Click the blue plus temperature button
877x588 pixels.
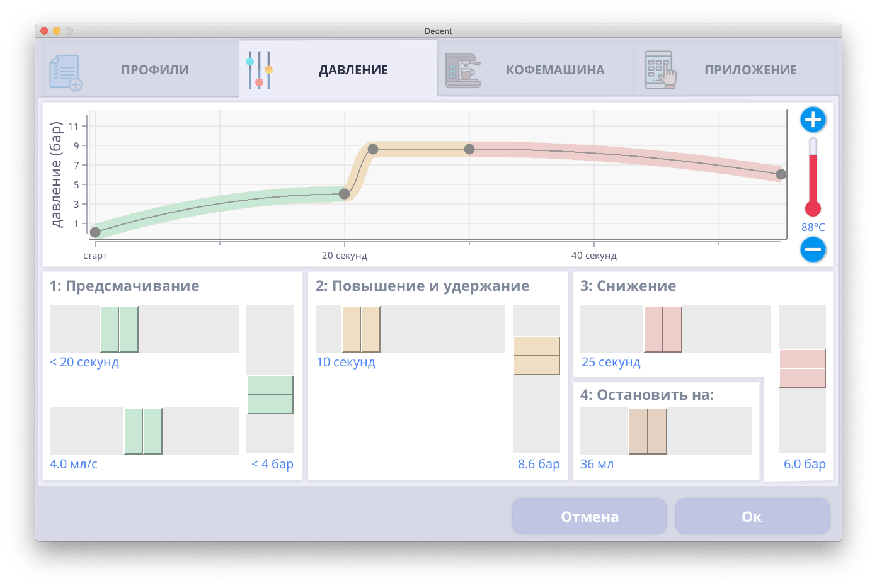(x=812, y=120)
